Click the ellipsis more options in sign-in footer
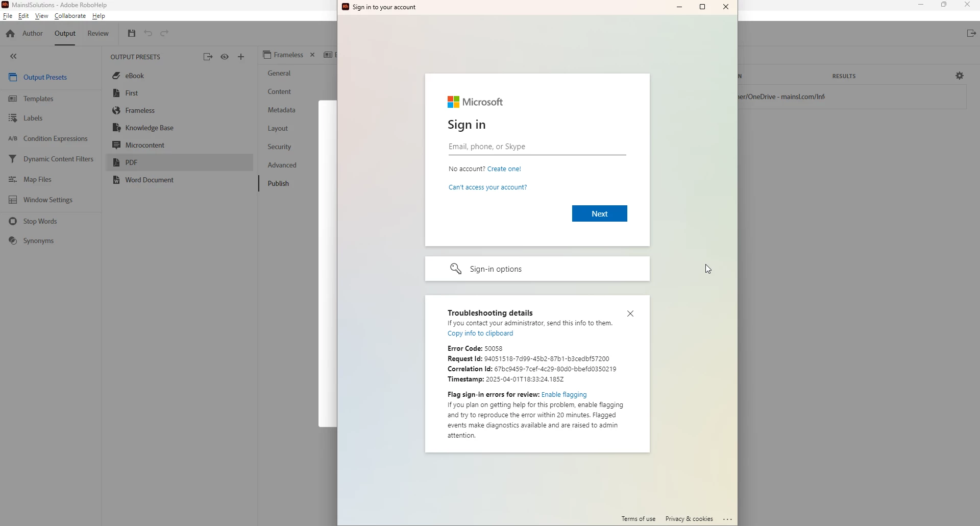 click(728, 519)
